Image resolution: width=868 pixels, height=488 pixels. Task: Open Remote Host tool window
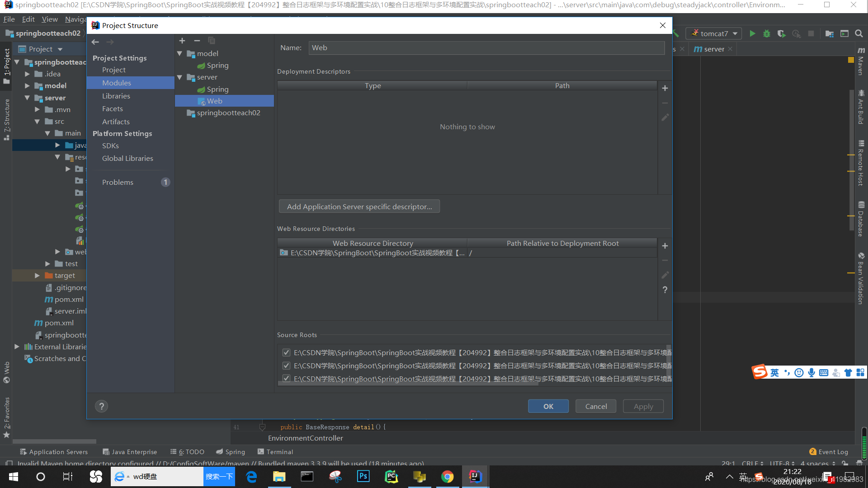click(x=861, y=163)
